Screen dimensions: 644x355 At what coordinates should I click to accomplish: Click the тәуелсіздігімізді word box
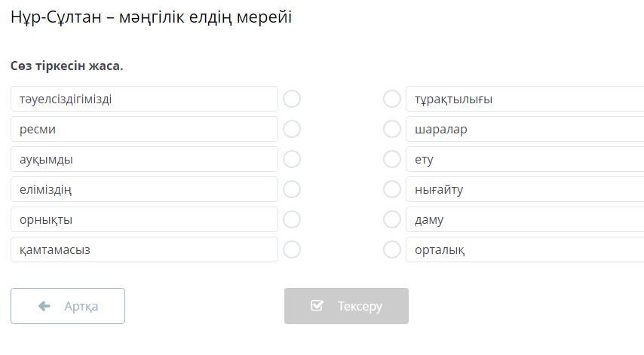click(x=144, y=99)
